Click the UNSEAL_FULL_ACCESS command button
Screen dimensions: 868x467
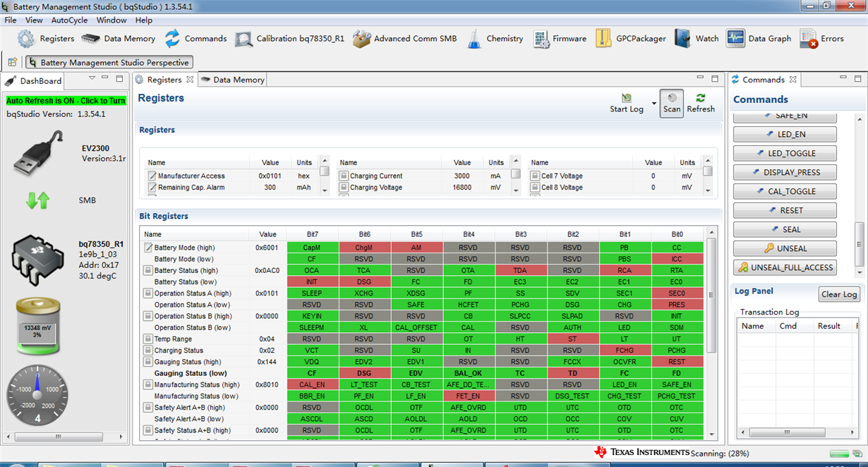[785, 267]
